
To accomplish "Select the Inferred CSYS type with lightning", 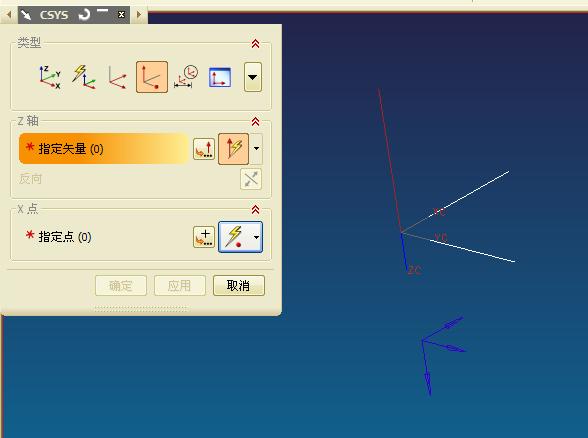I will point(84,77).
